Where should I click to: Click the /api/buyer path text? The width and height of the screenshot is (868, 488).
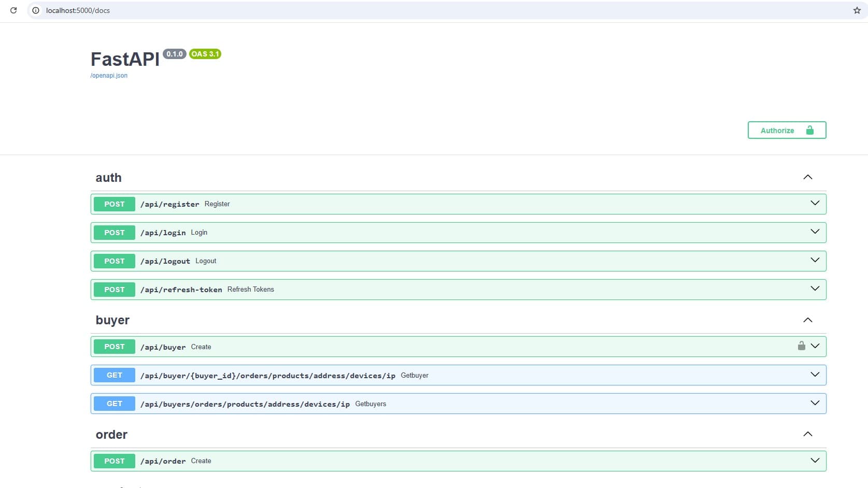coord(163,347)
